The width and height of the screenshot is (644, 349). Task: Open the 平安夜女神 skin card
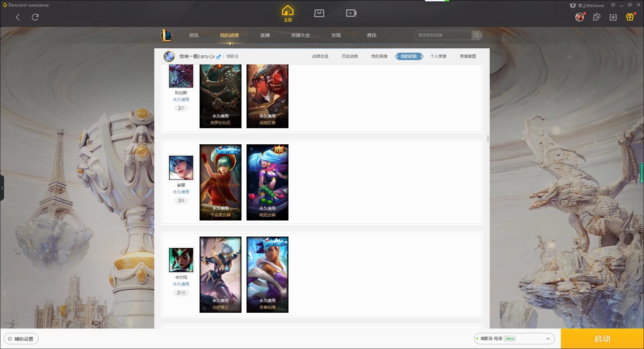pyautogui.click(x=220, y=182)
